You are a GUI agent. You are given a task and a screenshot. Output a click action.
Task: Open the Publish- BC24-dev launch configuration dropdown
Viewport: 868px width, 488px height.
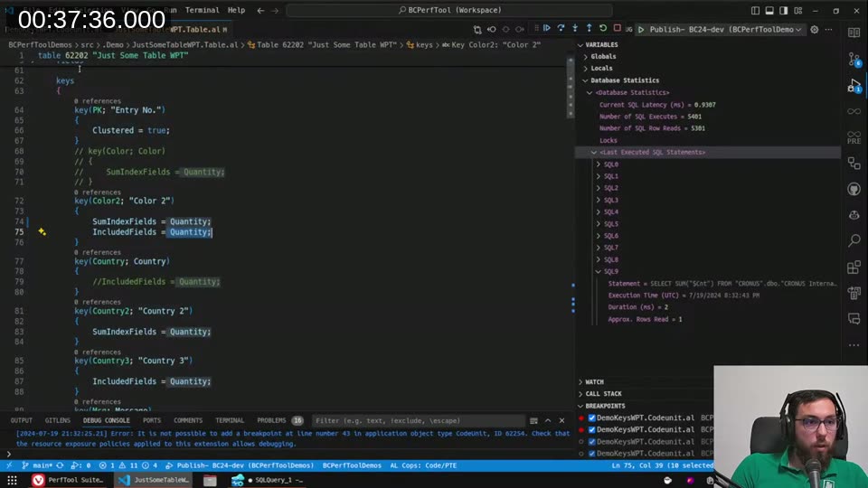point(725,29)
